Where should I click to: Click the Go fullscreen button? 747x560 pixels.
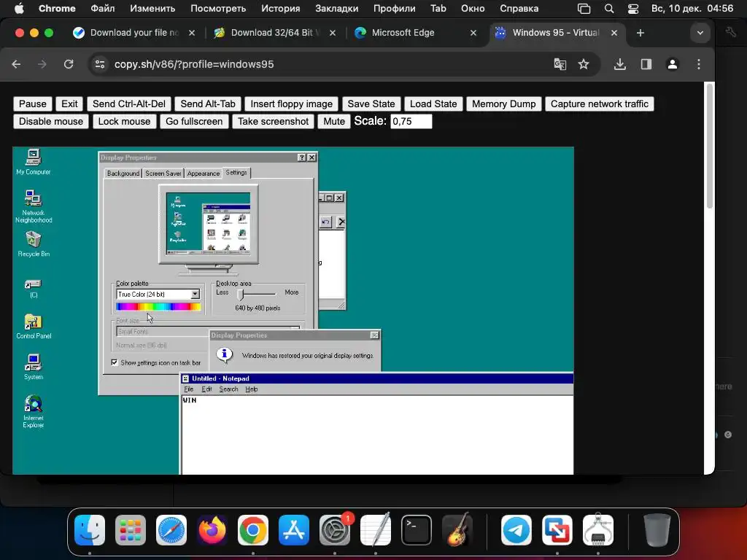pos(194,122)
